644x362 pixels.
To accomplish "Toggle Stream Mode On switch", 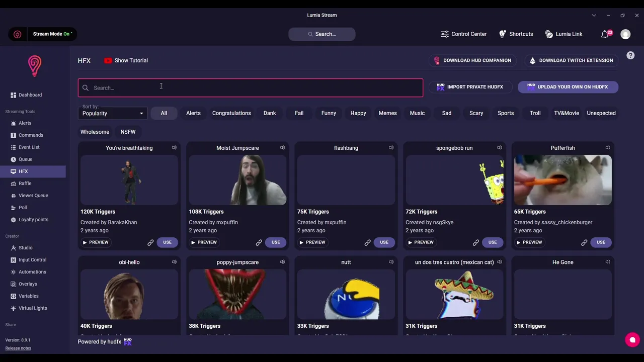I will 52,34.
